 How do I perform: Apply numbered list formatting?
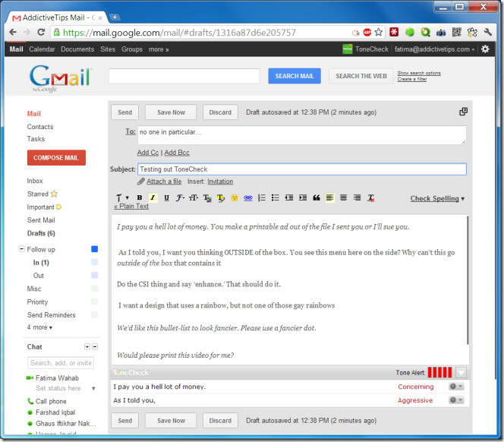pos(262,197)
